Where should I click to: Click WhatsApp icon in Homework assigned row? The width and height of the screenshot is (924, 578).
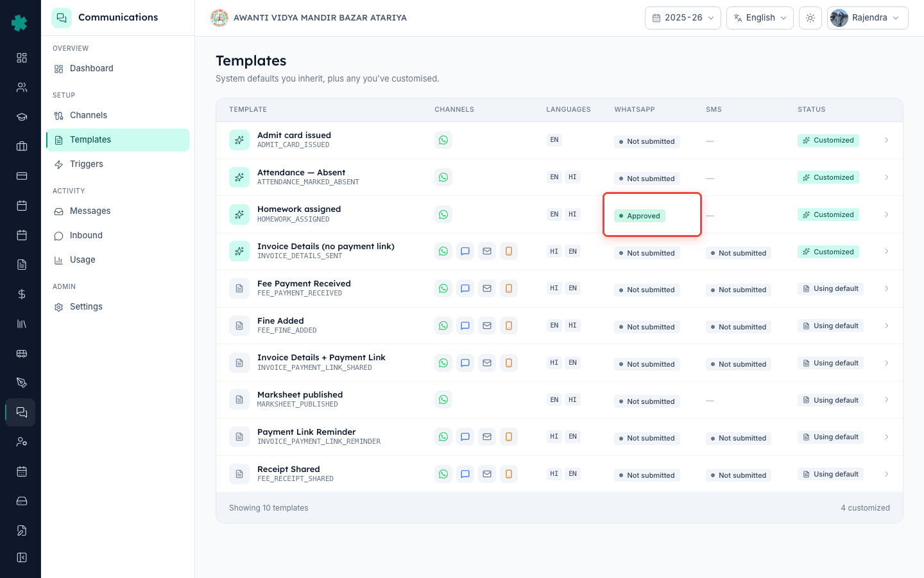[x=443, y=215]
